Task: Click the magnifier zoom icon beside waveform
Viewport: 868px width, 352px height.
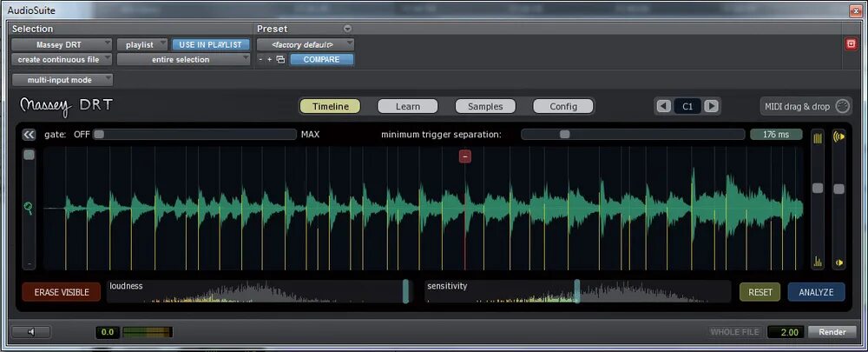Action: click(29, 208)
